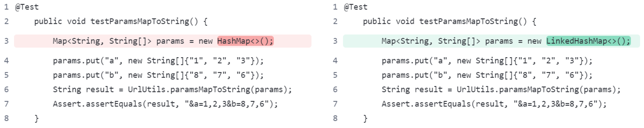Viewport: 644px width, 128px height.
Task: Click testParamsMapToString method name in right pane
Action: tap(468, 21)
